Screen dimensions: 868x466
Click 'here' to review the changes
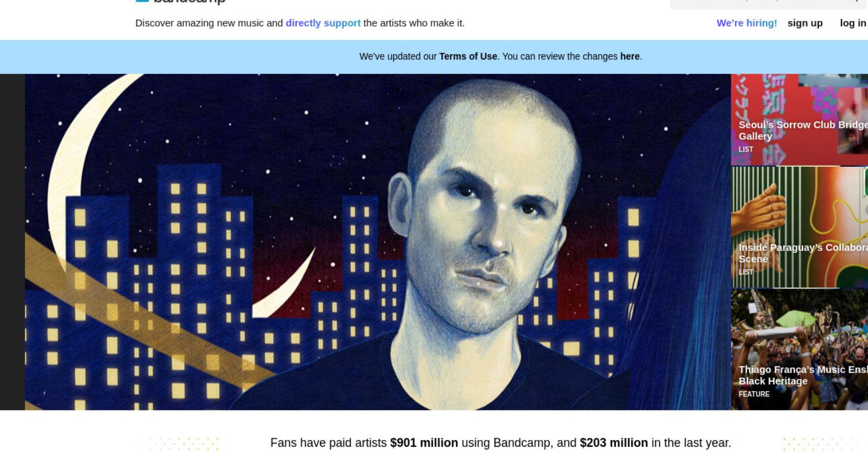(630, 57)
